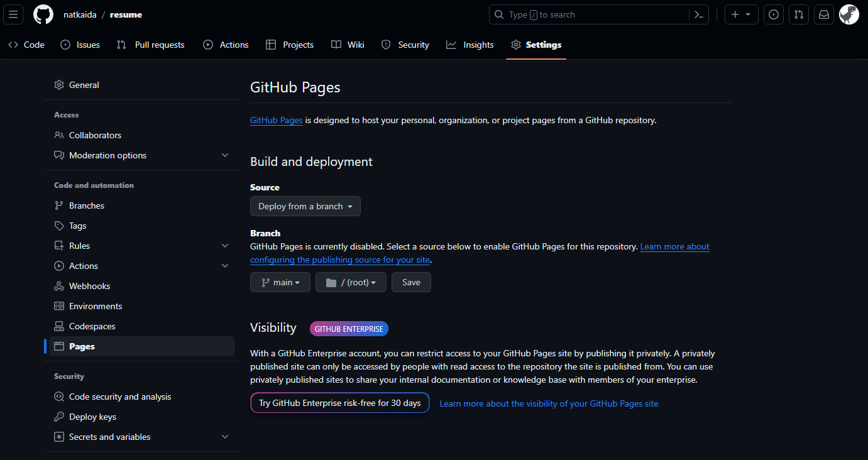Open the command palette icon
Viewport: 868px width, 460px height.
click(699, 14)
